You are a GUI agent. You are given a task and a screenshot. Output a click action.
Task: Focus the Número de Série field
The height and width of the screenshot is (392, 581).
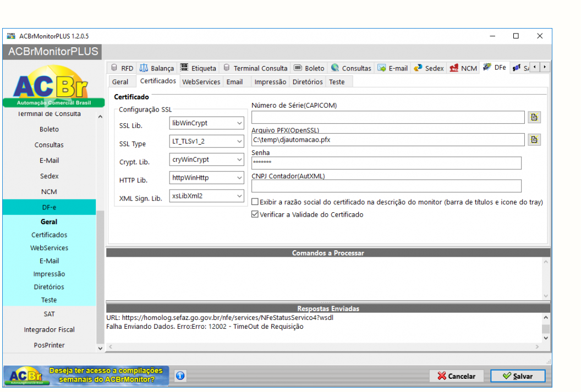(x=388, y=117)
